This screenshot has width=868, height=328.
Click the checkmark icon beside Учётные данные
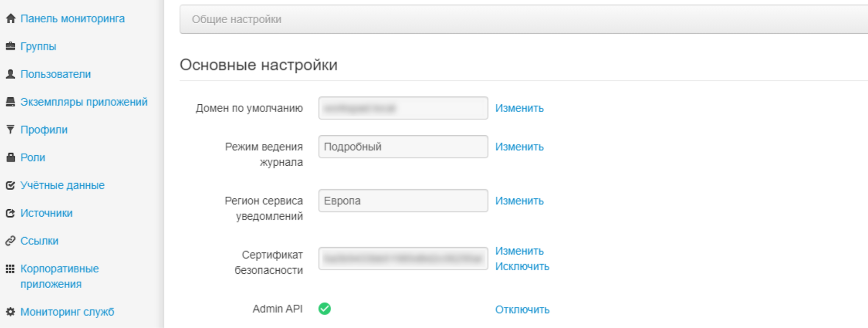click(11, 186)
